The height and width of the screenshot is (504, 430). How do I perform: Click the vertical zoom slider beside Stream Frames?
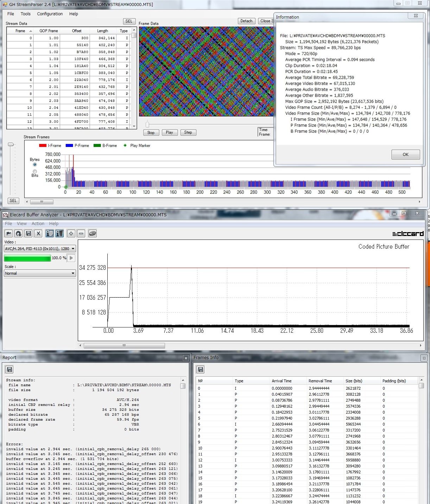pos(11,145)
